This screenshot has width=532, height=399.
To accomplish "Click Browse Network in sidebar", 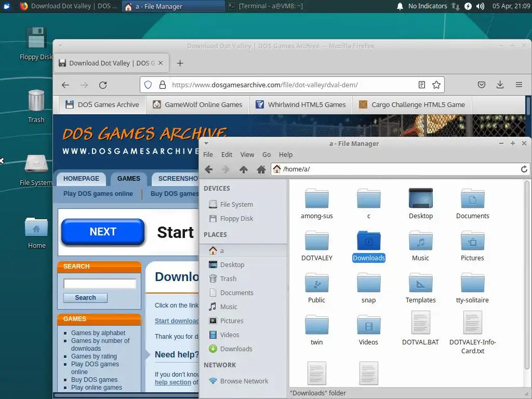I will pos(243,381).
